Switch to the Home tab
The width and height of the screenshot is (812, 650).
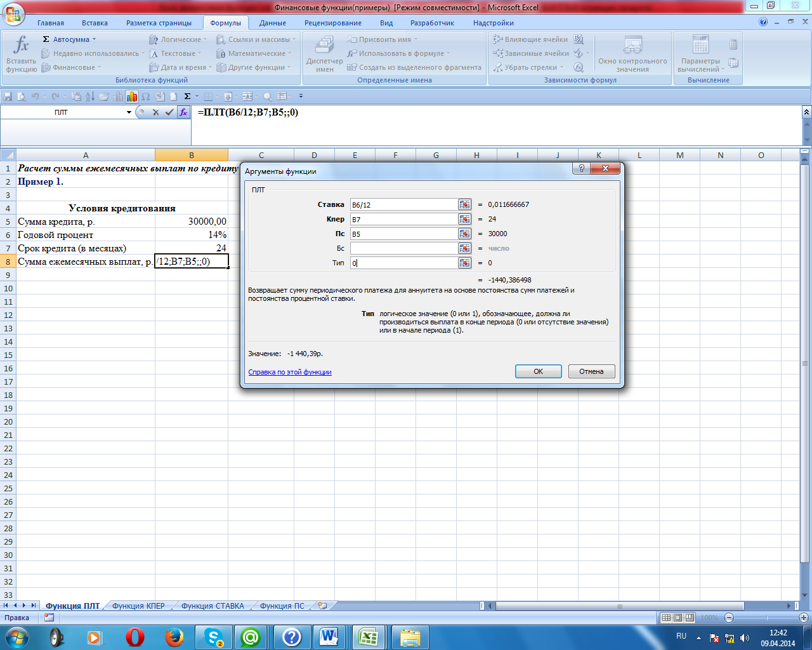(x=51, y=23)
